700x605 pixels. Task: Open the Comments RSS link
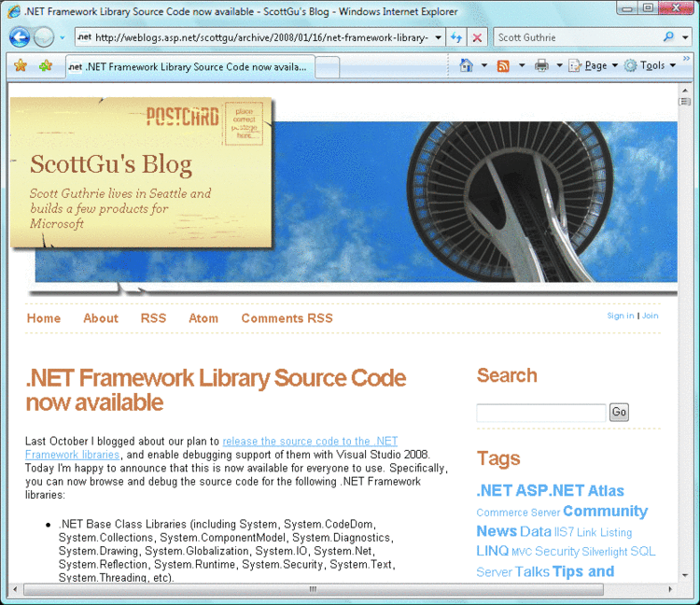(x=287, y=318)
